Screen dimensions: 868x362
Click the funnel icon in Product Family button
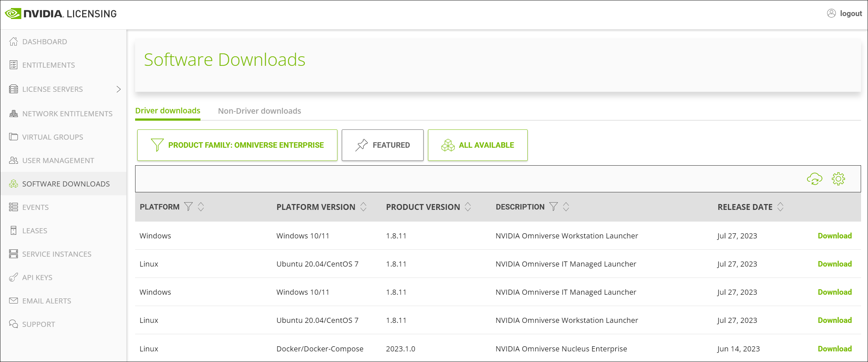[x=157, y=145]
